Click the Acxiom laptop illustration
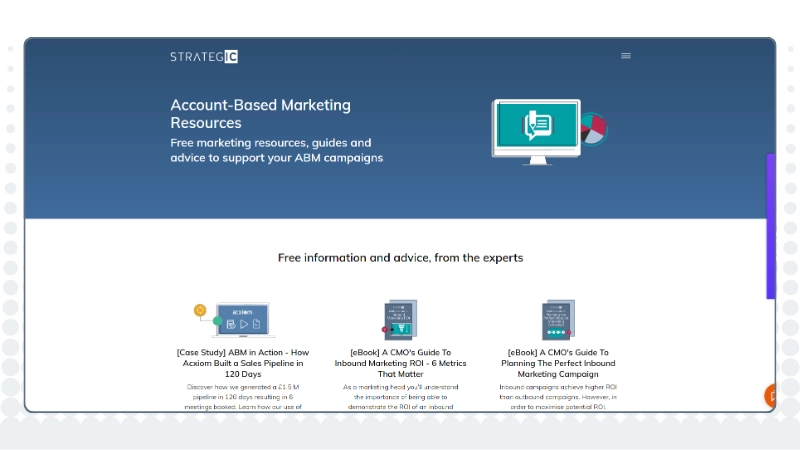This screenshot has width=800, height=450. pyautogui.click(x=243, y=319)
